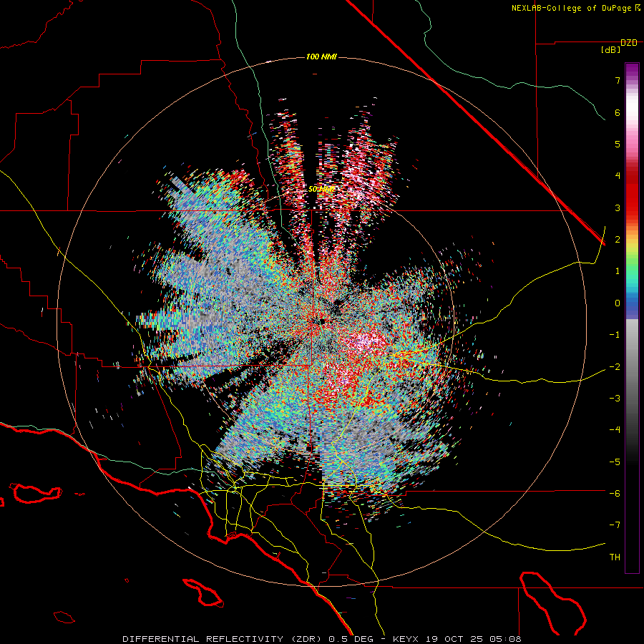This screenshot has height=644, width=644.
Task: Click the 6 value on the color scale
Action: click(x=618, y=112)
